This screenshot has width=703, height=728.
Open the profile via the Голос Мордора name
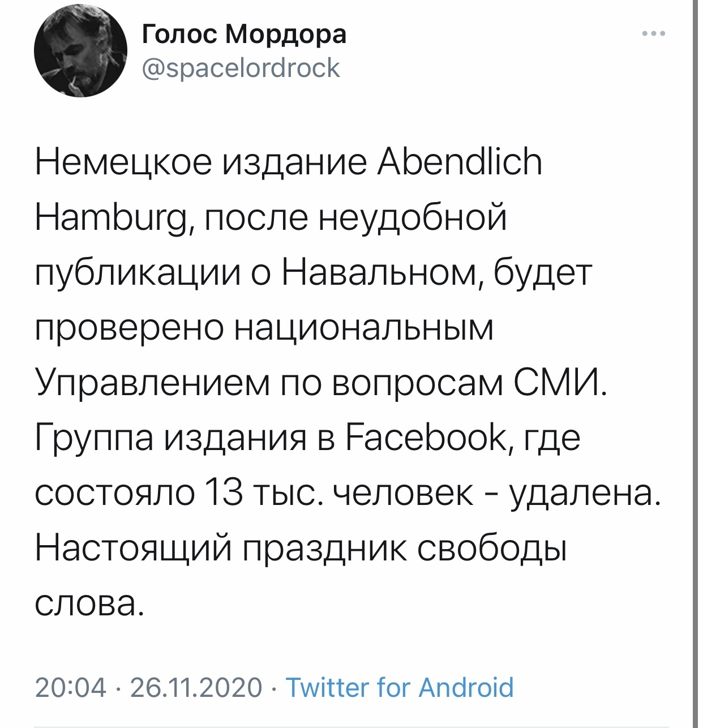244,35
